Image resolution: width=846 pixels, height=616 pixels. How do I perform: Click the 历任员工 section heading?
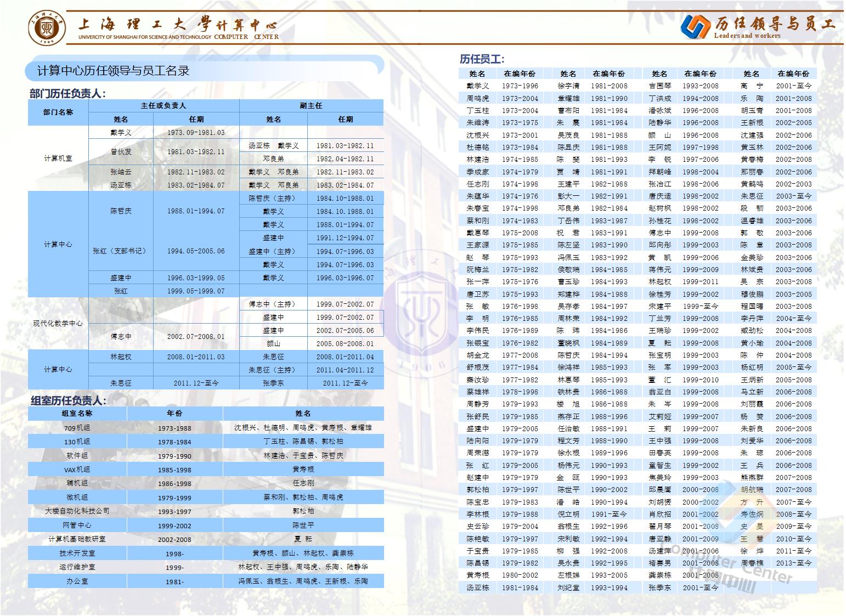click(482, 59)
